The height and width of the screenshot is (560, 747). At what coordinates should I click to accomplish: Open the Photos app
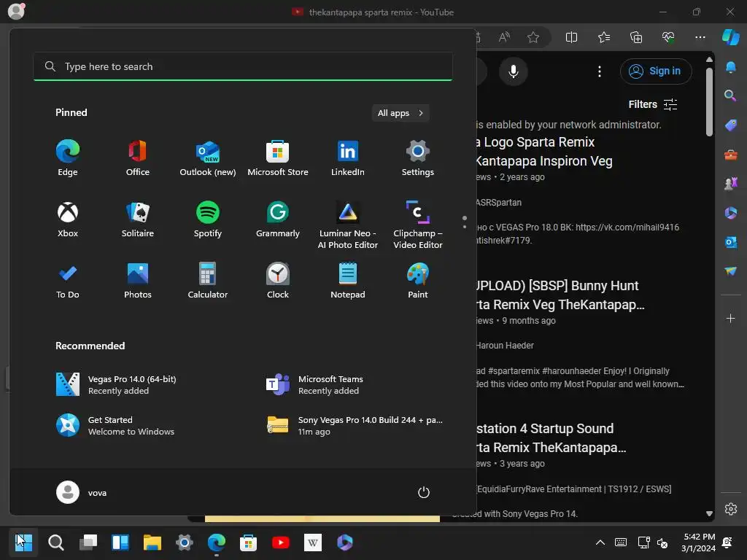(x=138, y=281)
